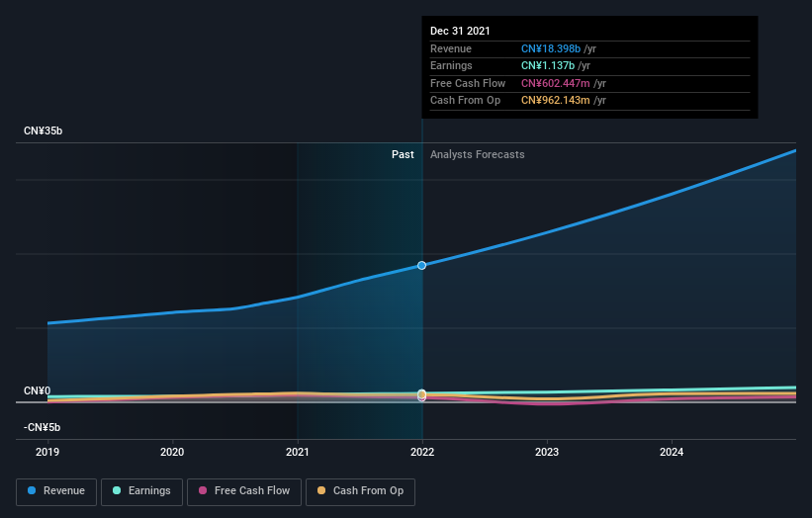This screenshot has width=812, height=518.
Task: Click the Earnings value CN¥1.137b
Action: click(548, 65)
